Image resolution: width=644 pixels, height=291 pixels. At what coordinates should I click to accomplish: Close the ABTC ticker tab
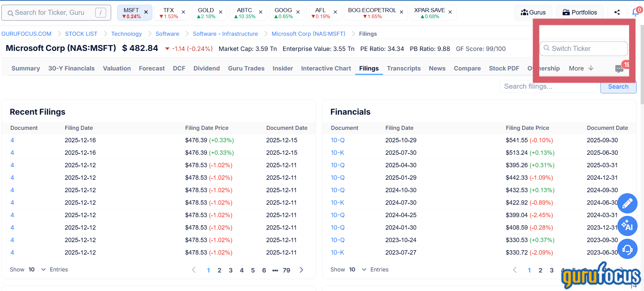[261, 12]
